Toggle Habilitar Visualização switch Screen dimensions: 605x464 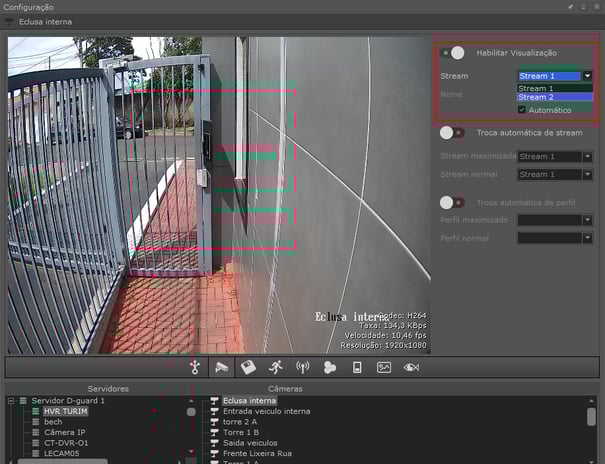coord(453,52)
